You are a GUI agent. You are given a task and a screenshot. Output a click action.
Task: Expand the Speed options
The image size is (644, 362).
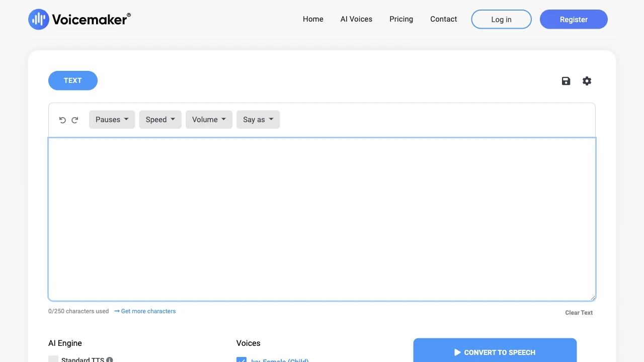click(x=160, y=119)
